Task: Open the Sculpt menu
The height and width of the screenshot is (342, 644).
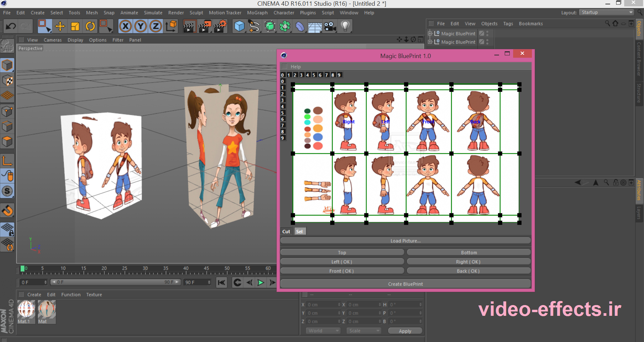Action: [196, 13]
